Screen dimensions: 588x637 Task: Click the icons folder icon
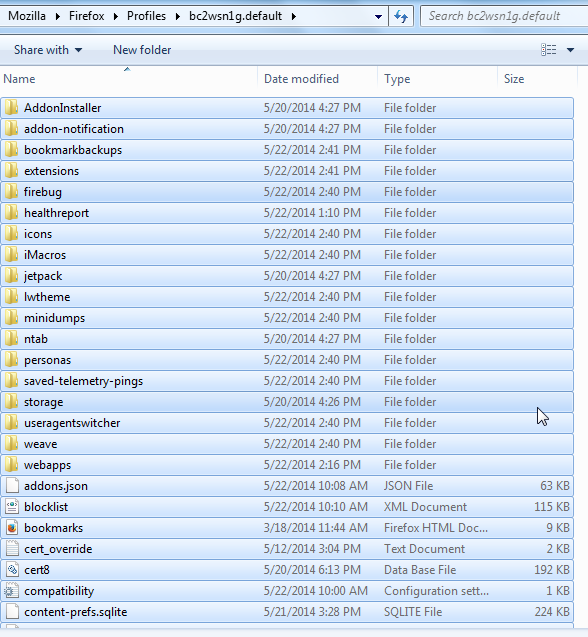tap(12, 234)
